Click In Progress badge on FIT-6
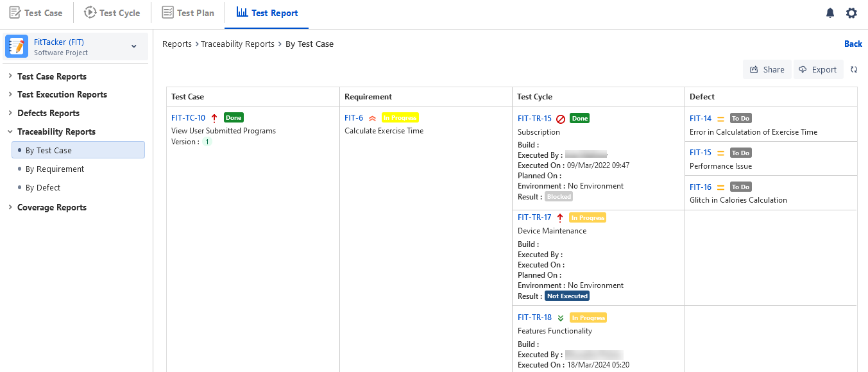This screenshot has width=868, height=372. pyautogui.click(x=400, y=118)
